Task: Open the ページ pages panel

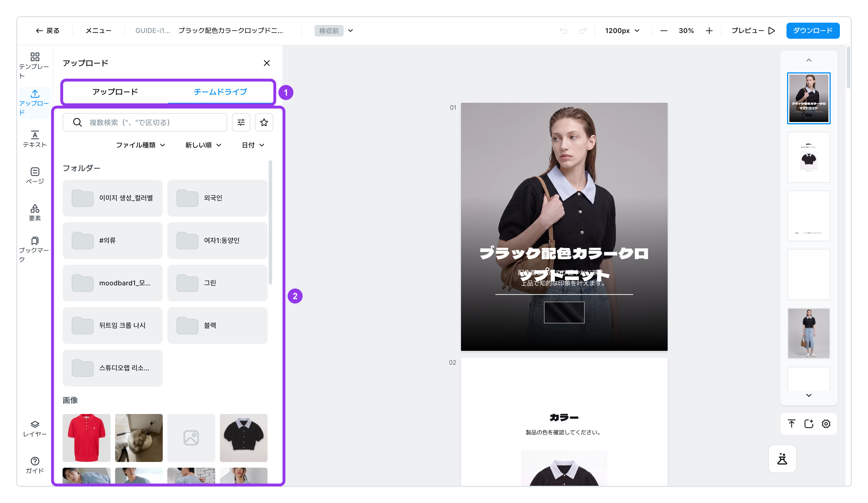Action: (x=34, y=176)
